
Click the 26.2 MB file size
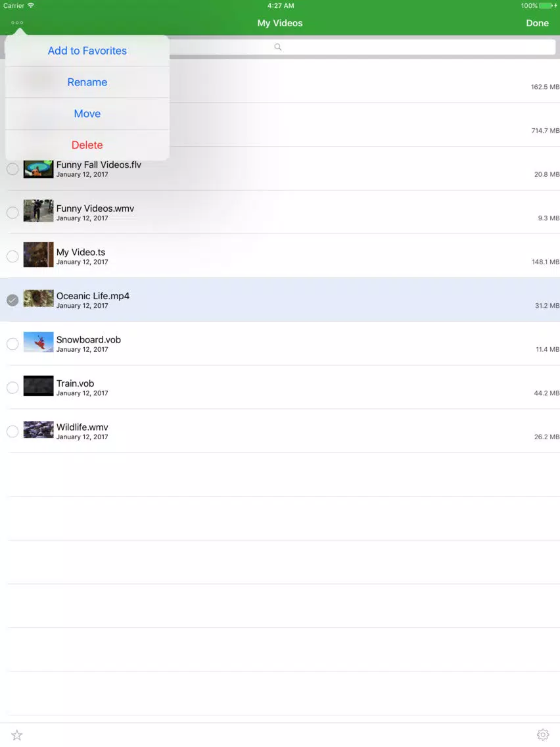547,437
